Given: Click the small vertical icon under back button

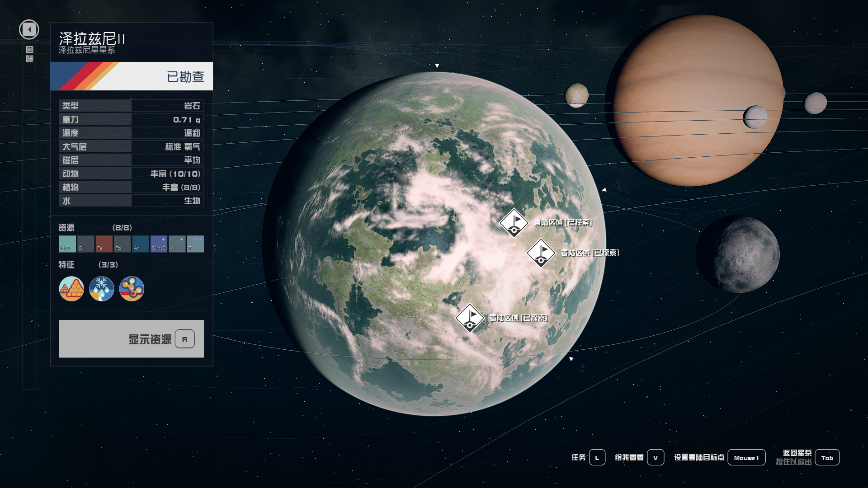Looking at the screenshot, I should pyautogui.click(x=29, y=54).
